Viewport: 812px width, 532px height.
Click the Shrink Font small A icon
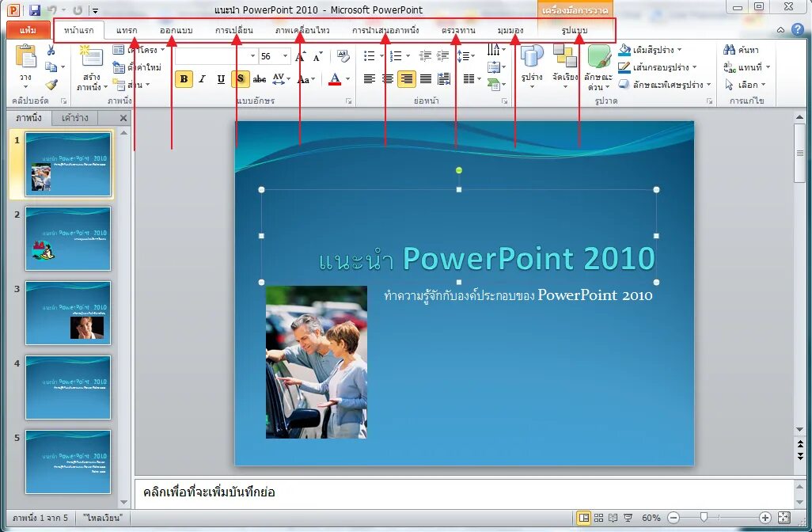pyautogui.click(x=317, y=56)
